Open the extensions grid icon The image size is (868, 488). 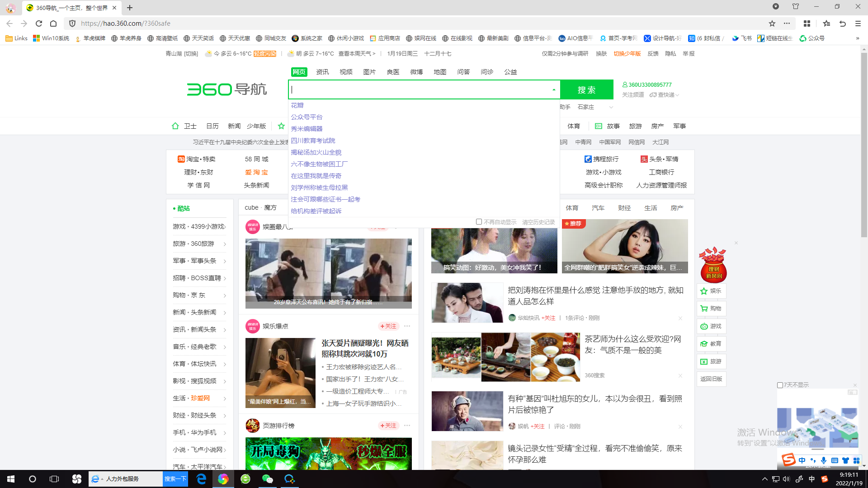tap(807, 23)
